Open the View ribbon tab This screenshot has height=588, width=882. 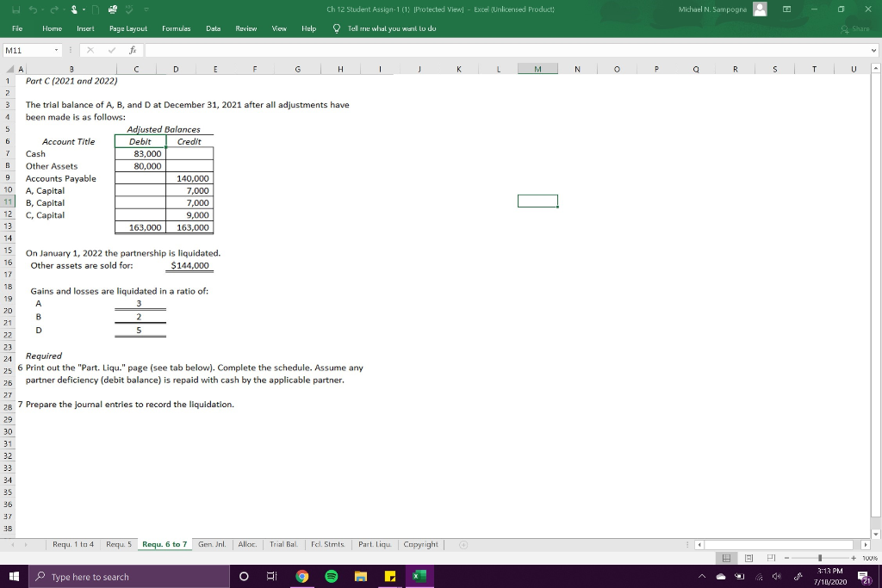(279, 28)
